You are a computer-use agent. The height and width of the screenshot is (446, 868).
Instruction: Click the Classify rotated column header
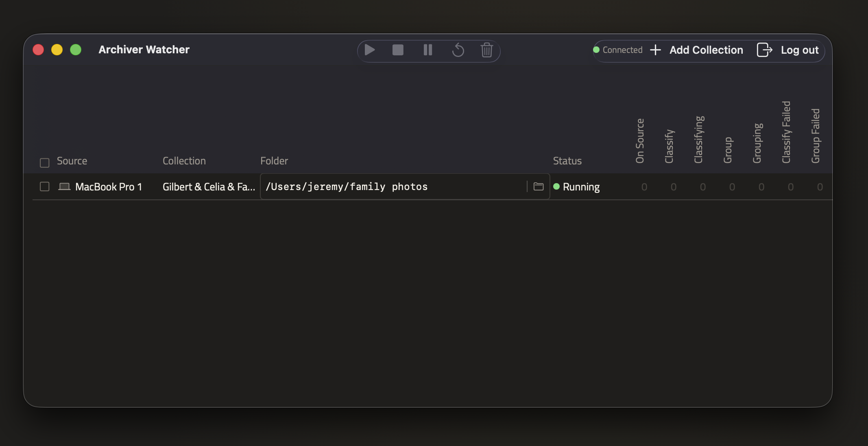669,146
